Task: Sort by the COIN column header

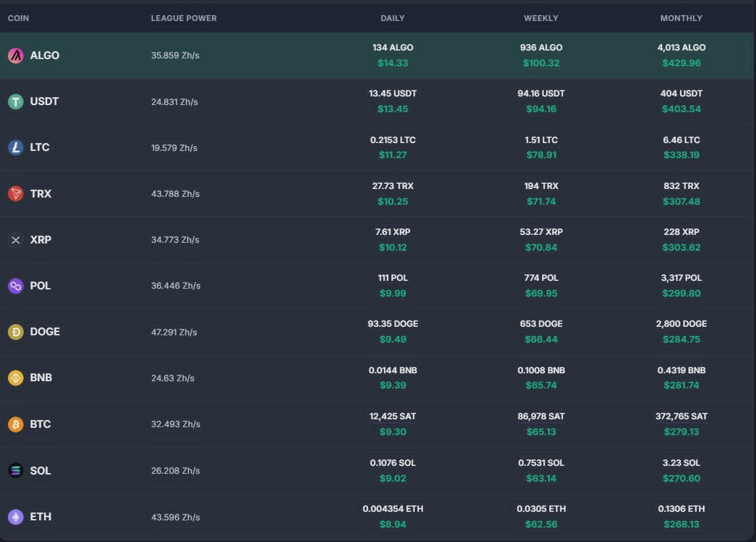Action: tap(18, 18)
